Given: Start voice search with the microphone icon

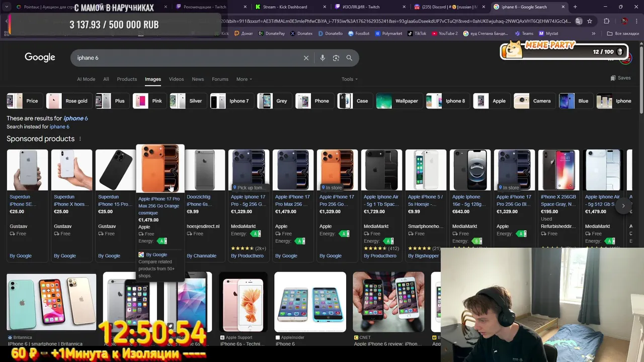Looking at the screenshot, I should pyautogui.click(x=323, y=58).
